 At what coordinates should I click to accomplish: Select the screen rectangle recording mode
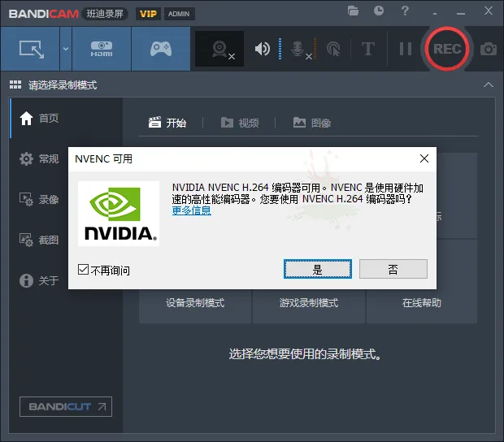30,49
